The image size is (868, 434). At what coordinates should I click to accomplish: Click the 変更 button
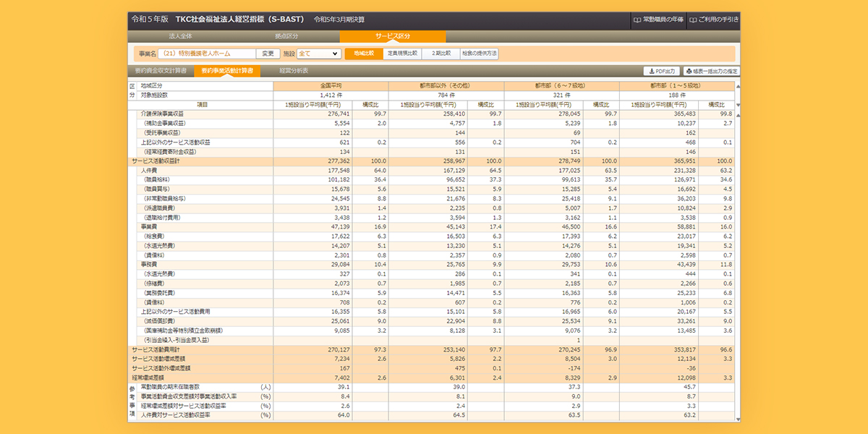pyautogui.click(x=268, y=54)
